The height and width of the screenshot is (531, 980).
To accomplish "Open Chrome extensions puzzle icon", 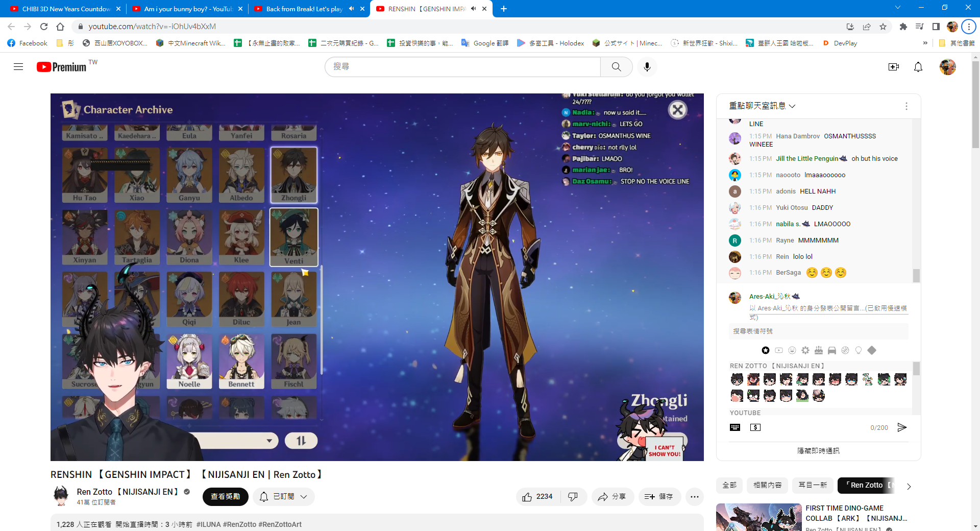I will point(903,27).
